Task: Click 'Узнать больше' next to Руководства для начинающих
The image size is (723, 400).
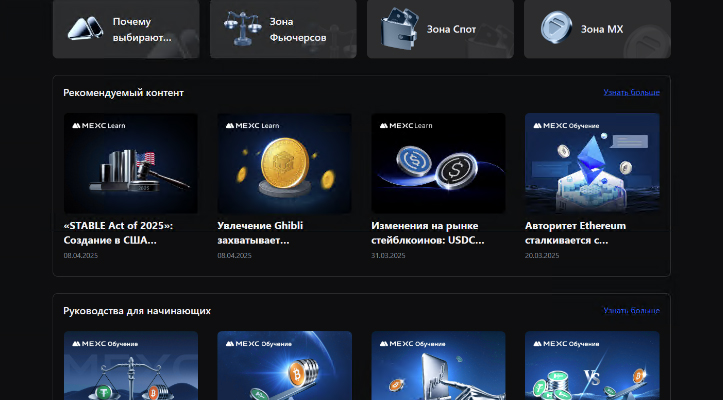Action: click(631, 310)
